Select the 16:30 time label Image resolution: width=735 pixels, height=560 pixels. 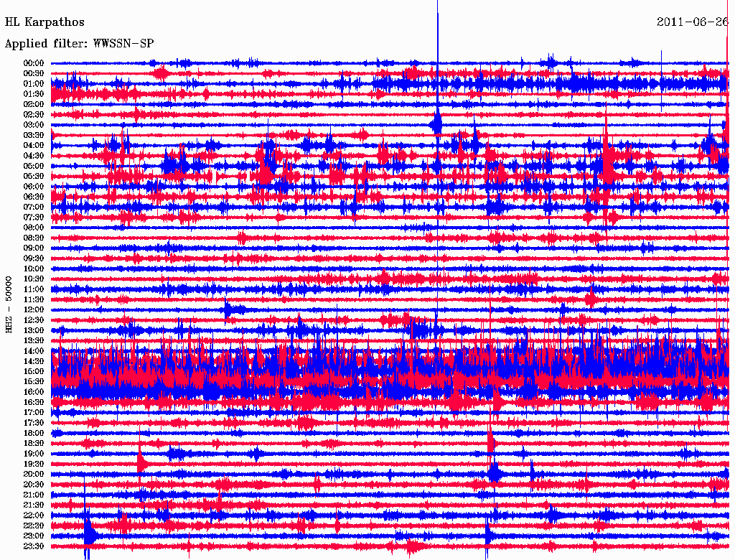point(34,403)
